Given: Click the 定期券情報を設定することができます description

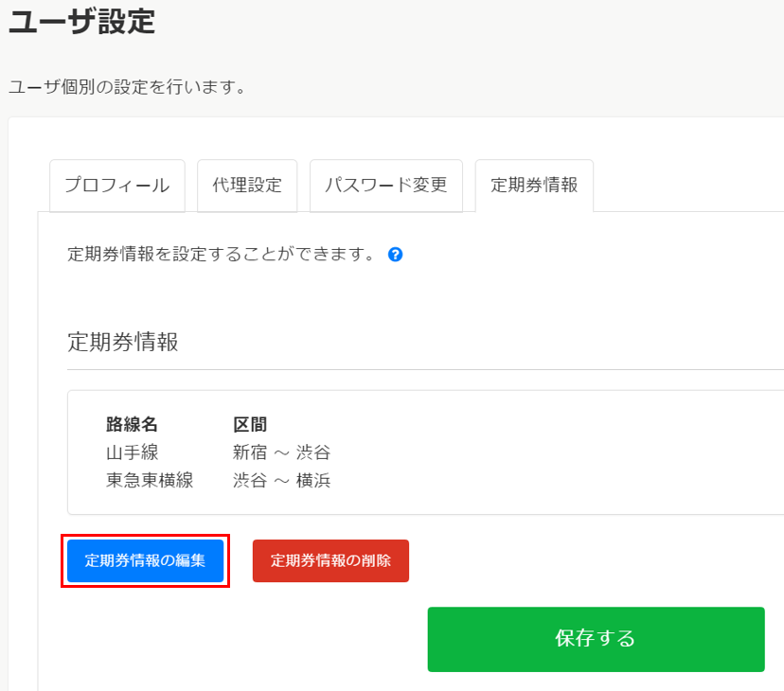Looking at the screenshot, I should (x=223, y=255).
